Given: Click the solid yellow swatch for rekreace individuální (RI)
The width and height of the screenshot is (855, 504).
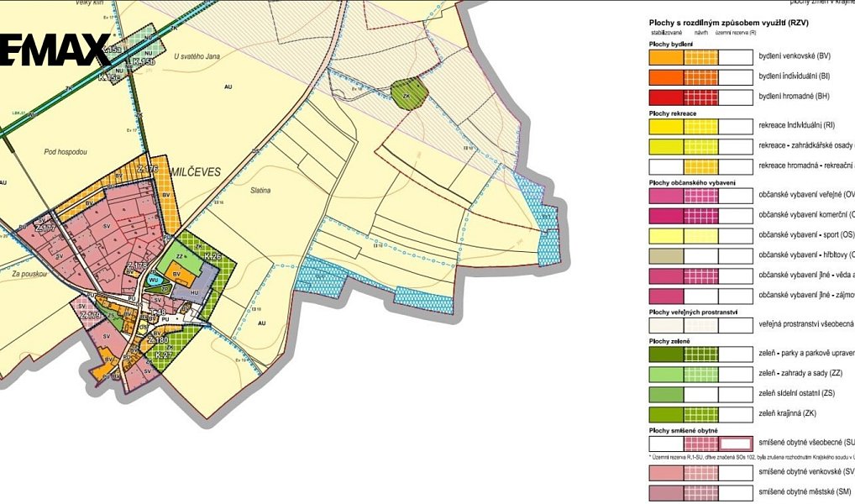Looking at the screenshot, I should [666, 127].
